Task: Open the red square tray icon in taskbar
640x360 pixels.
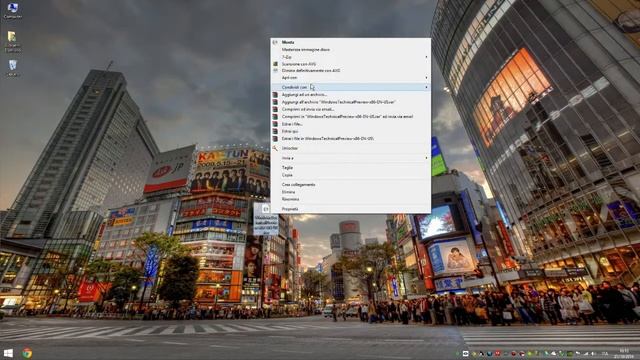Action: [x=498, y=353]
